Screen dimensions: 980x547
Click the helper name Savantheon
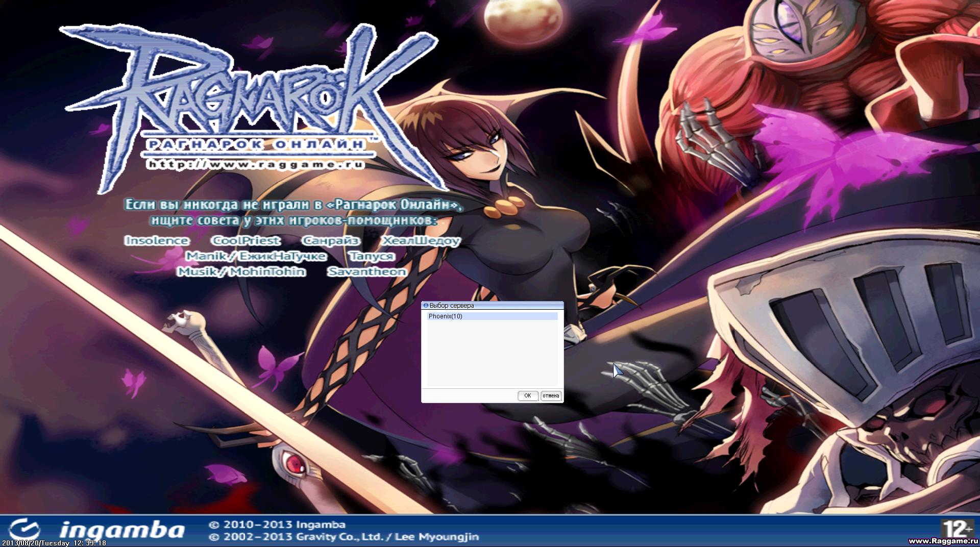coord(367,271)
